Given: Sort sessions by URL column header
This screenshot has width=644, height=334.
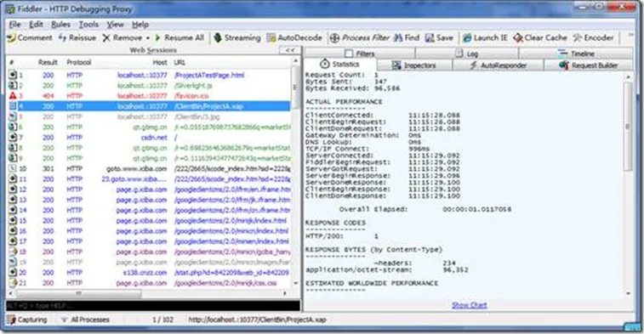Looking at the screenshot, I should point(180,62).
